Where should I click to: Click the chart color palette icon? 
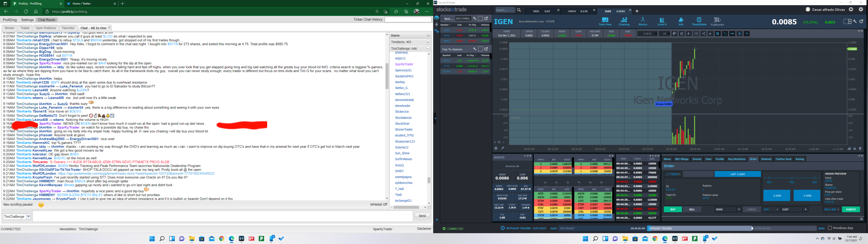675,34
